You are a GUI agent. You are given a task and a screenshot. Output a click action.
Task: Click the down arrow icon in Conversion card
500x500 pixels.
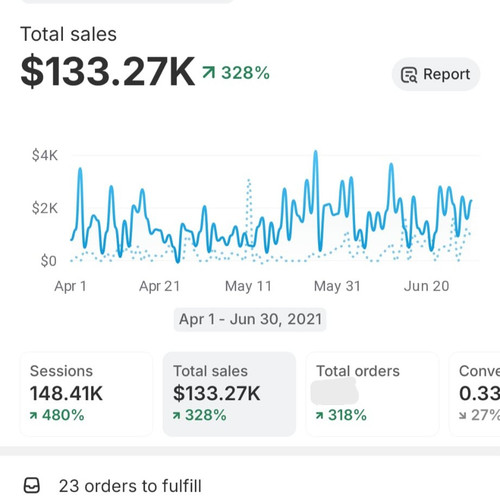point(462,416)
